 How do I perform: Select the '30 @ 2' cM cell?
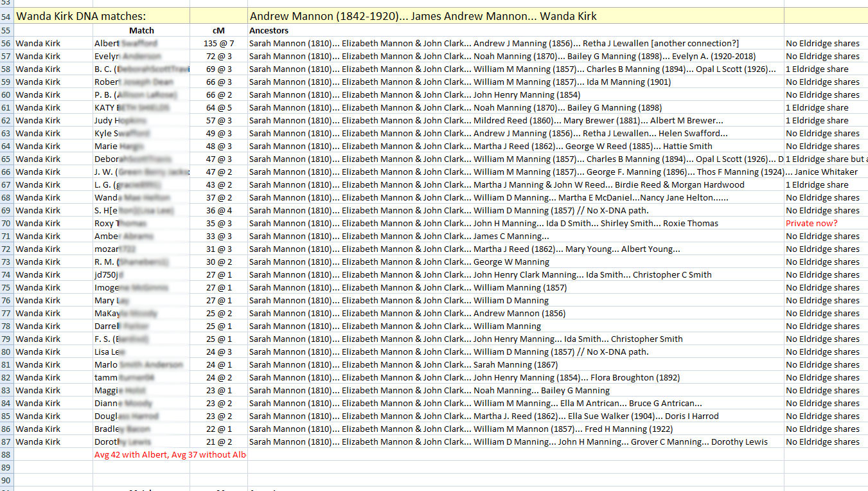tap(218, 262)
